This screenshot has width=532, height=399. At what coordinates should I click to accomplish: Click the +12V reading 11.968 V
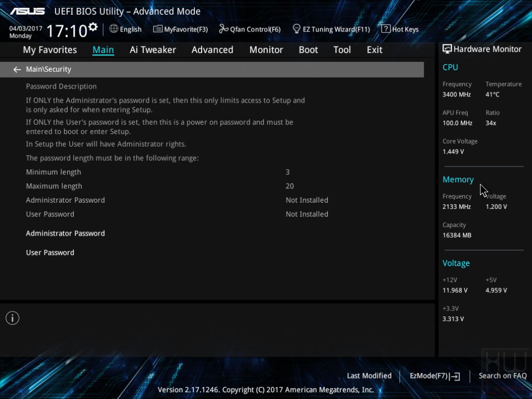[x=455, y=291]
